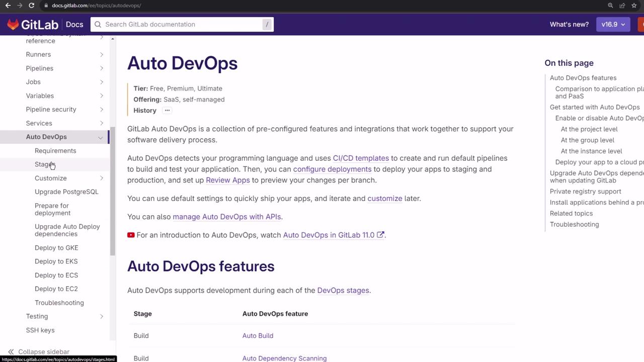
Task: Expand the Testing sidebar section
Action: click(102, 316)
